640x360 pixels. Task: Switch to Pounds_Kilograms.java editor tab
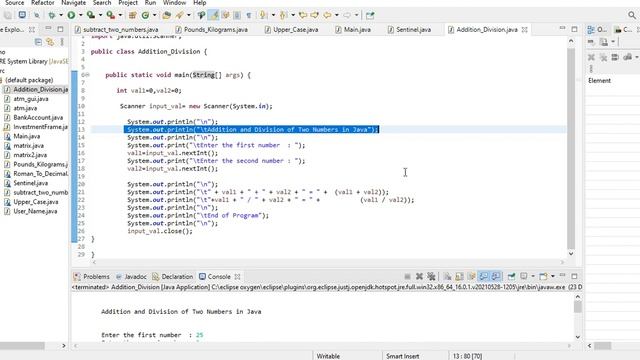212,30
